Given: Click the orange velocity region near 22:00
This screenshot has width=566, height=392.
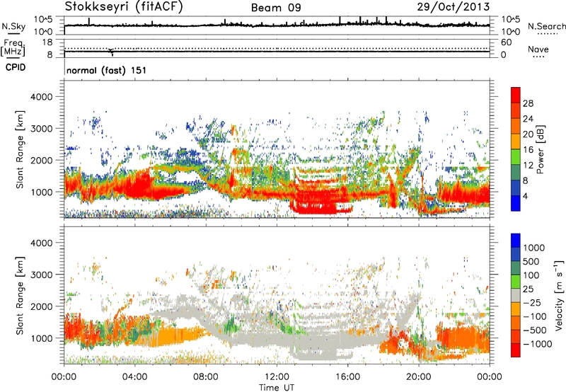Looking at the screenshot, I should (x=462, y=340).
